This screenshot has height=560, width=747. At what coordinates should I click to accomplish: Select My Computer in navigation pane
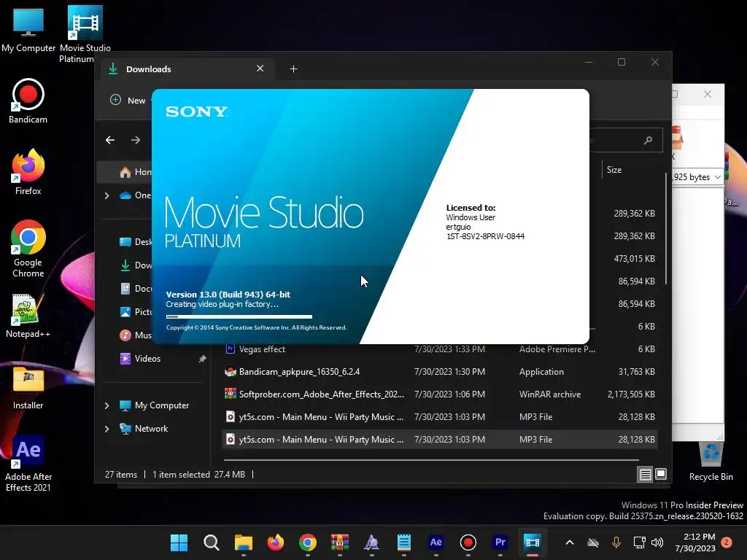coord(161,405)
